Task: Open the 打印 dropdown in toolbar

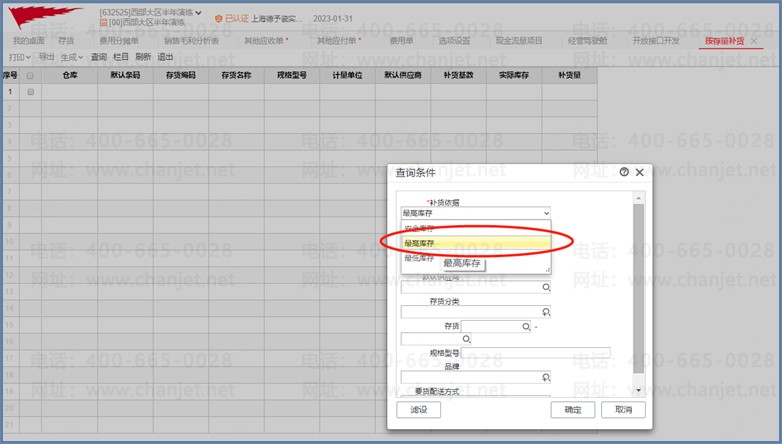Action: pos(20,57)
